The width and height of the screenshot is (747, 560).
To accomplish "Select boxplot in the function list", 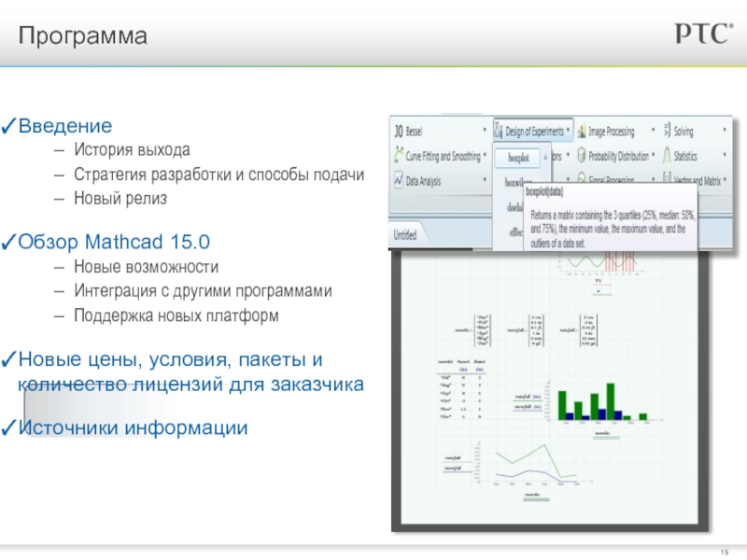I will [518, 158].
